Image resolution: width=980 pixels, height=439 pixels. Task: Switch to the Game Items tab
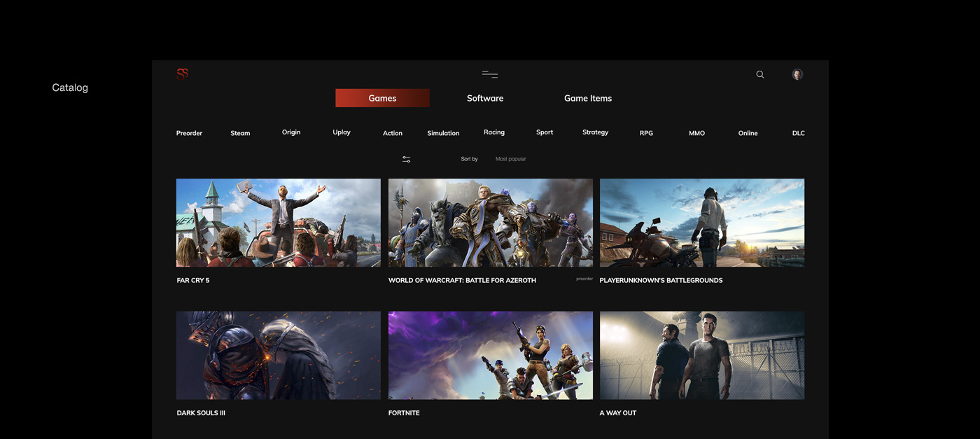click(588, 98)
